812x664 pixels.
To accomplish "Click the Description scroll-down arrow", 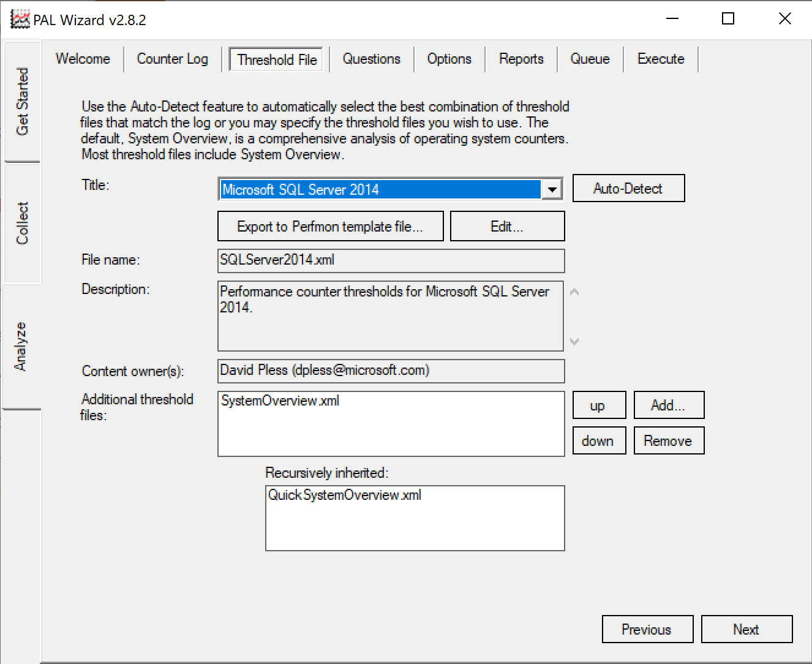I will click(574, 341).
